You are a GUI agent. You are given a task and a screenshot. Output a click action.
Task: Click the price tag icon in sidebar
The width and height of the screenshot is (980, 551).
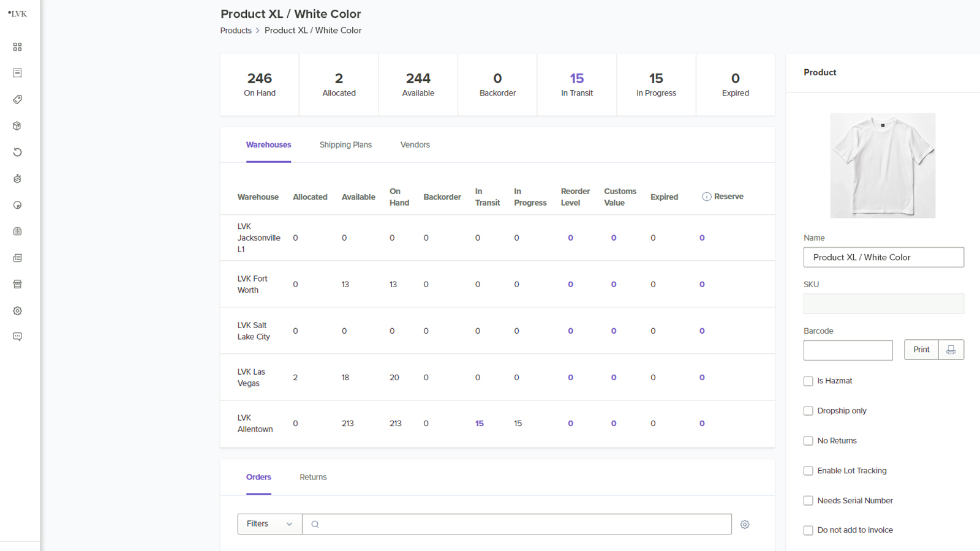(17, 99)
